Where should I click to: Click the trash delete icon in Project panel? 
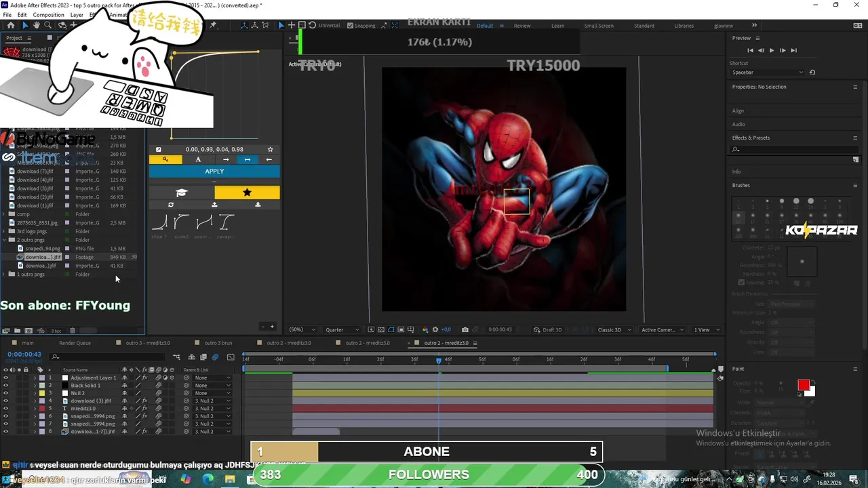73,331
